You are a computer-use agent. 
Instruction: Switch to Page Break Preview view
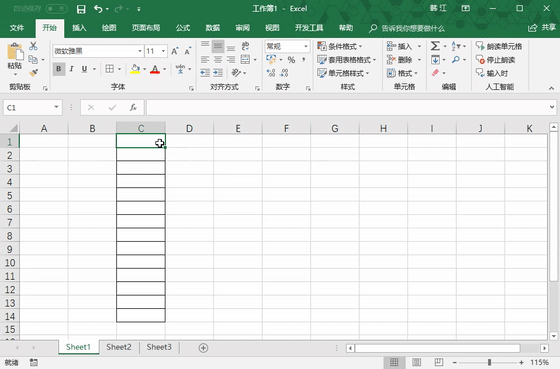click(439, 363)
